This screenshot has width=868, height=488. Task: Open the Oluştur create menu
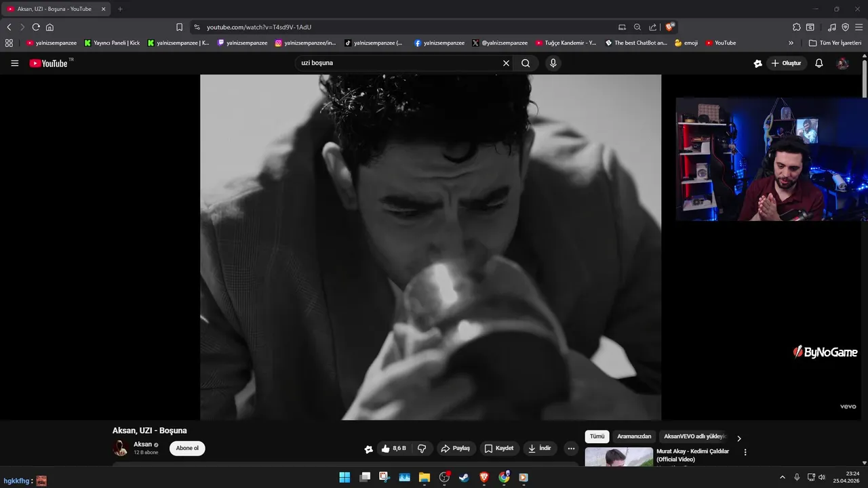[787, 63]
